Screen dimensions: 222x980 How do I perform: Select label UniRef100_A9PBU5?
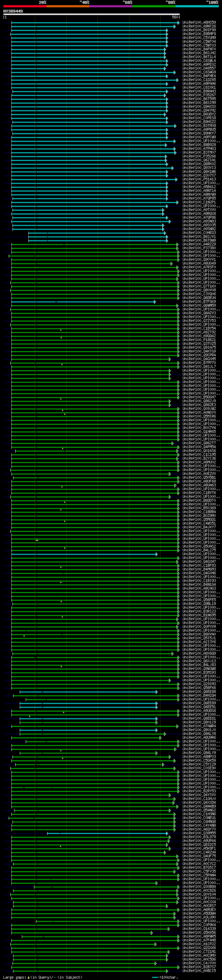[199, 129]
